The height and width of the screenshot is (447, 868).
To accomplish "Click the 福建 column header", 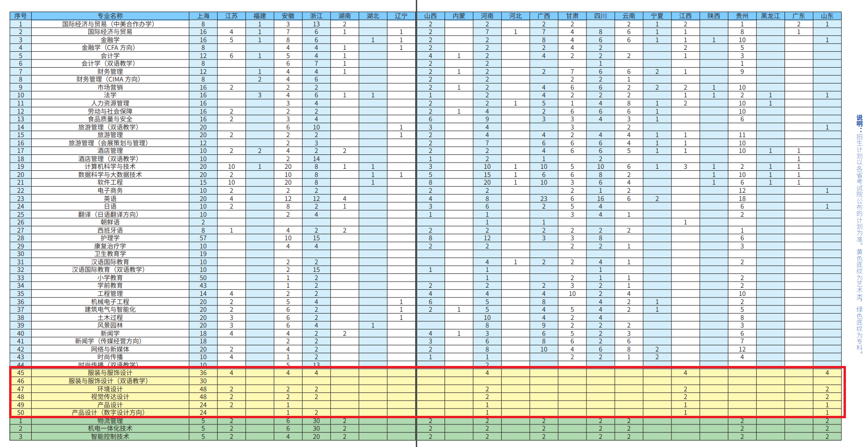I will click(260, 16).
